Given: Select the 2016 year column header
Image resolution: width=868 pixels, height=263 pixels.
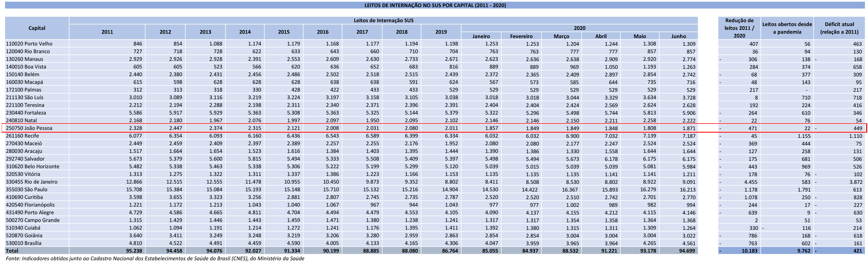Looking at the screenshot, I should pos(323,32).
